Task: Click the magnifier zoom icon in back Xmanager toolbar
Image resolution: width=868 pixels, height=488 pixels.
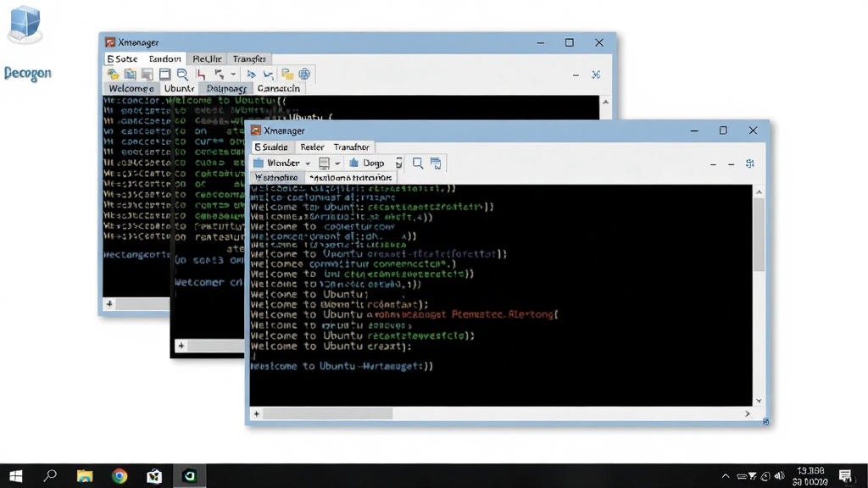Action: coord(182,75)
